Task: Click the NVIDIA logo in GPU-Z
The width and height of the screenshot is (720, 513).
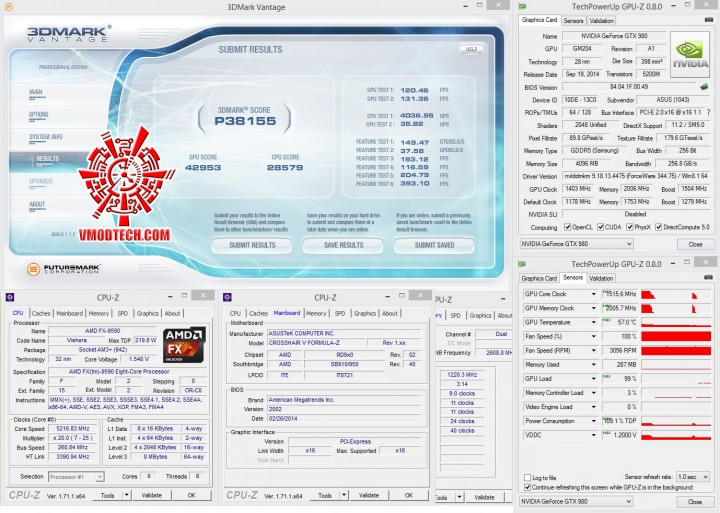Action: coord(690,54)
